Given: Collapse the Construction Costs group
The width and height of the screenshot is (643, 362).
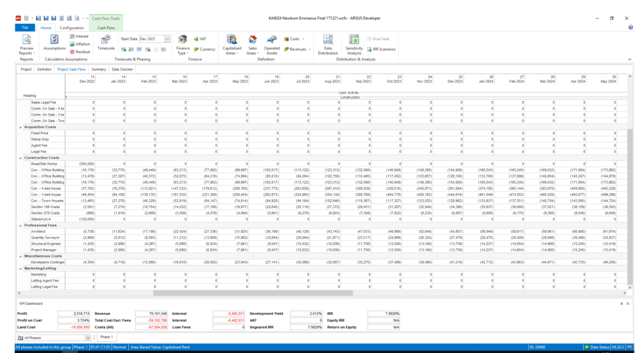Looking at the screenshot, I should (21, 158).
